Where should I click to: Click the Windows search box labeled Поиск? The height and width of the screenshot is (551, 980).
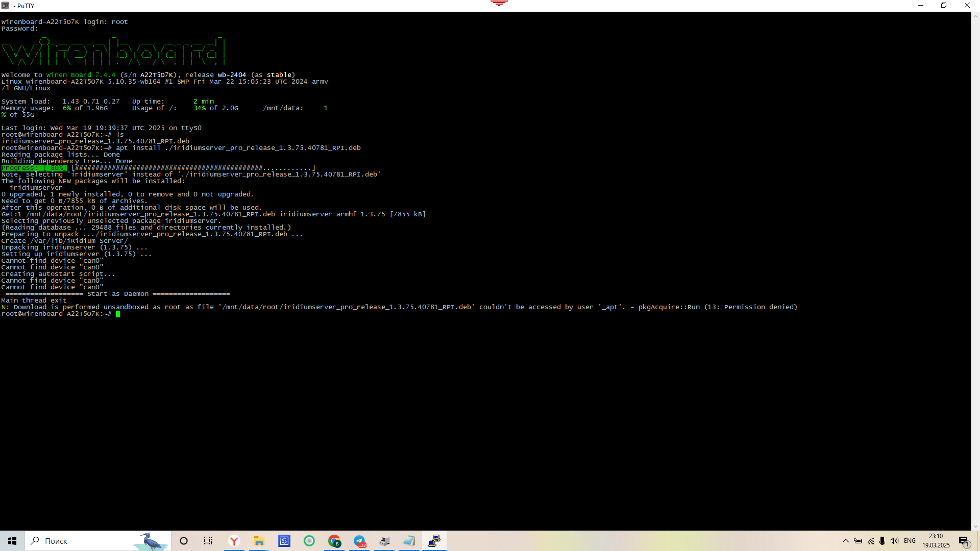coord(98,541)
